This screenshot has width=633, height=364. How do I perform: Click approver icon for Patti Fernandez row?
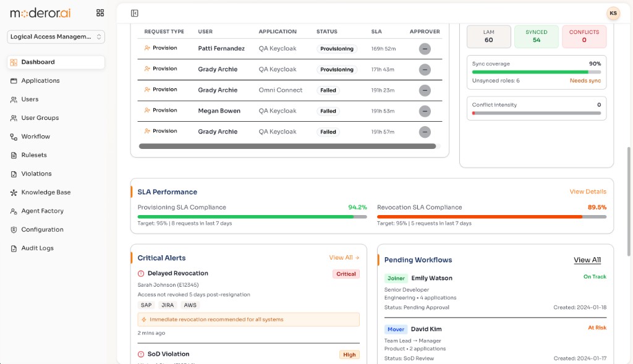pos(424,49)
